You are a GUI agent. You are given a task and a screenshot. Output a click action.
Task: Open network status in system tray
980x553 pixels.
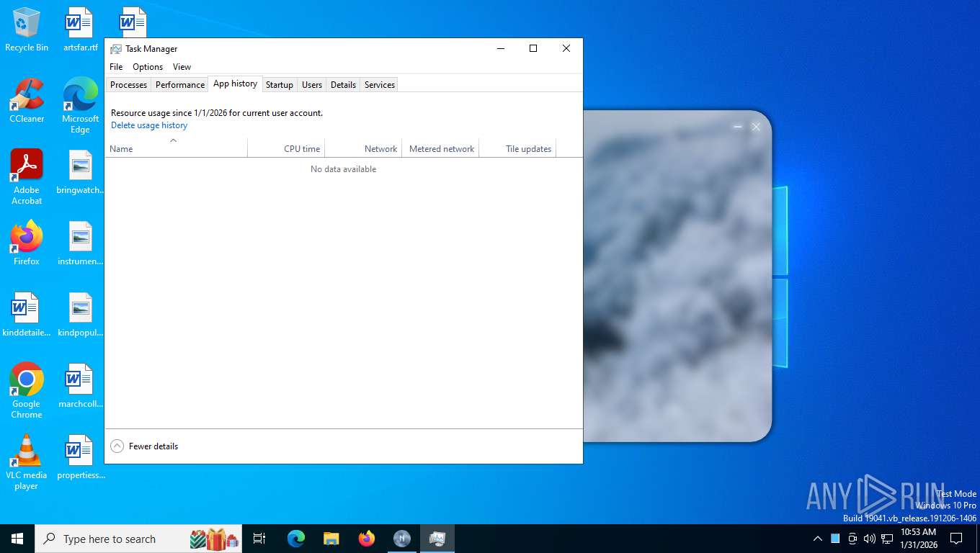click(x=887, y=539)
